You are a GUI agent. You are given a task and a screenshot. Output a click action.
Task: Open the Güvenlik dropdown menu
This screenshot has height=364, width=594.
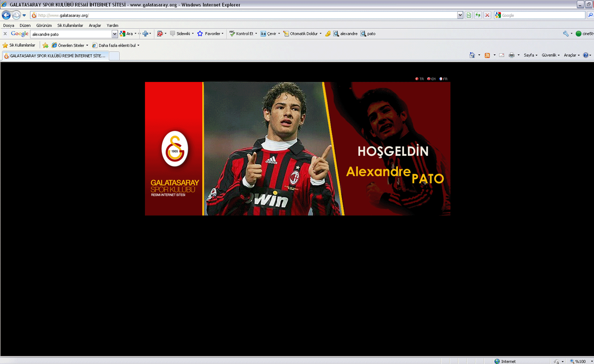(x=550, y=55)
